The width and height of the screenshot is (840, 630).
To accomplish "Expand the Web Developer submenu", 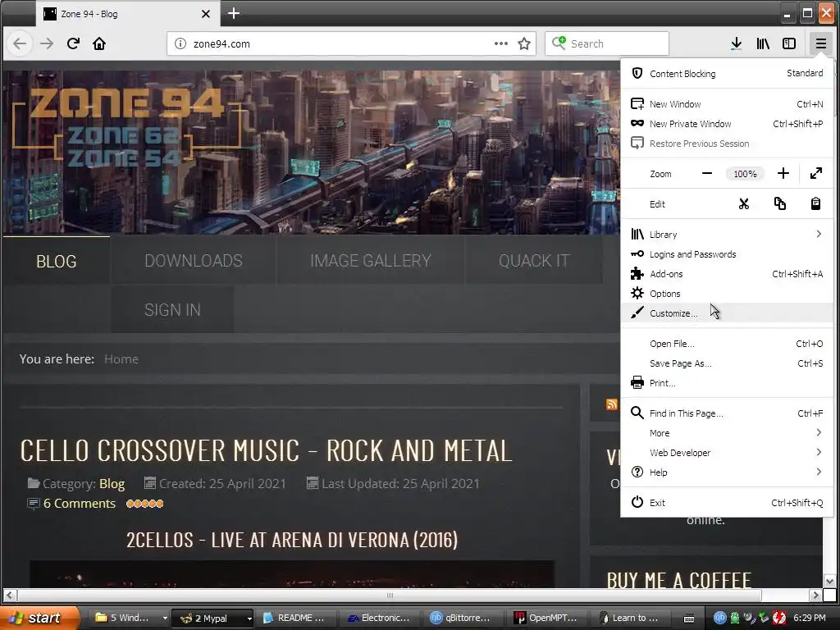I will click(727, 453).
